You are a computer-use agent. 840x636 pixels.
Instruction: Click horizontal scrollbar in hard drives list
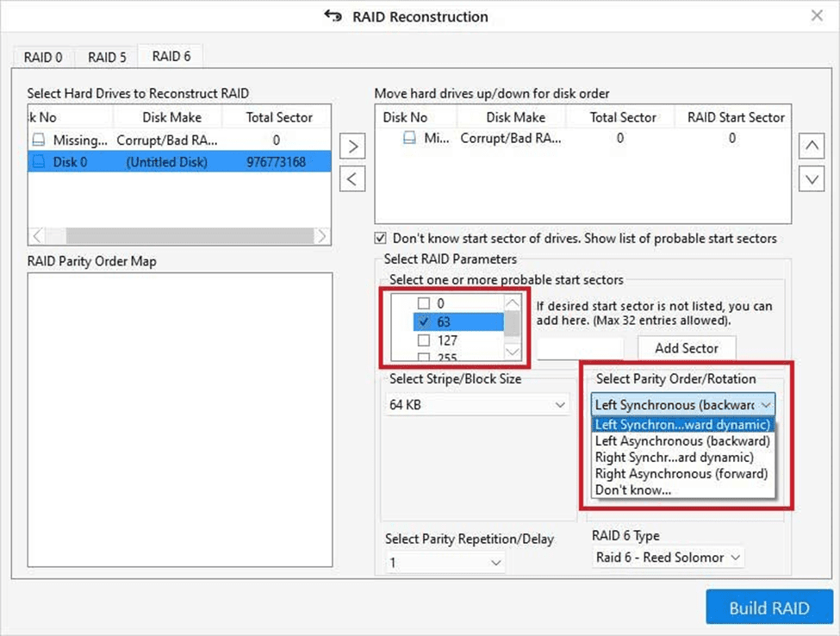tap(190, 236)
